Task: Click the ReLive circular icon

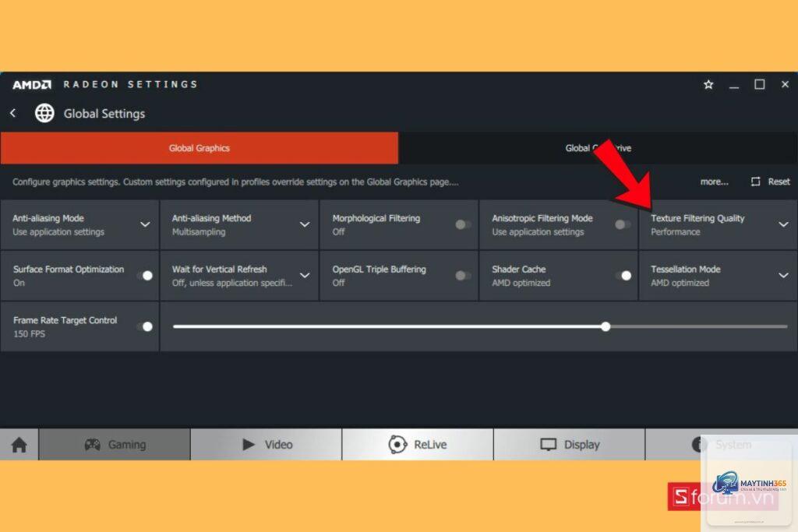Action: (397, 445)
